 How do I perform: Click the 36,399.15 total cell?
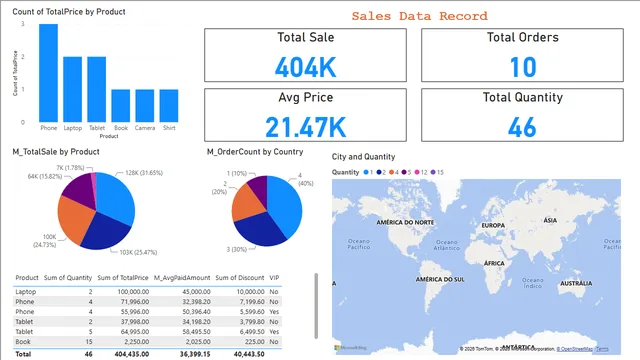pyautogui.click(x=195, y=354)
